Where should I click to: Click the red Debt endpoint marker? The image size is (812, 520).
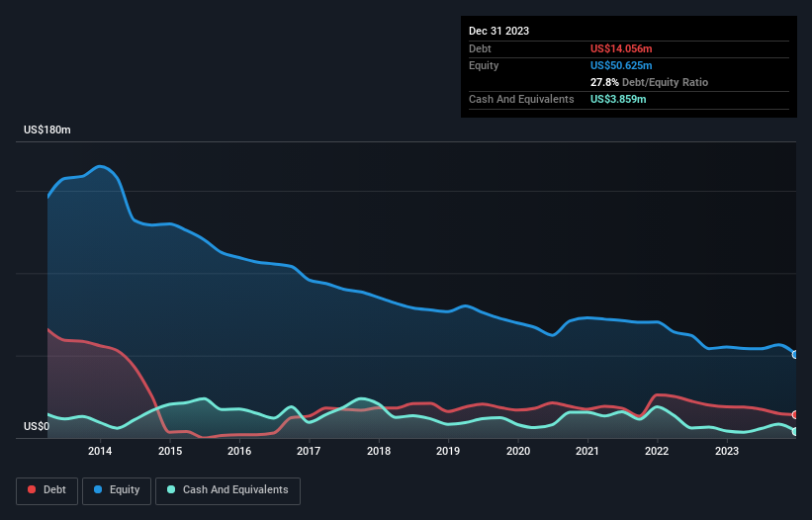(795, 414)
